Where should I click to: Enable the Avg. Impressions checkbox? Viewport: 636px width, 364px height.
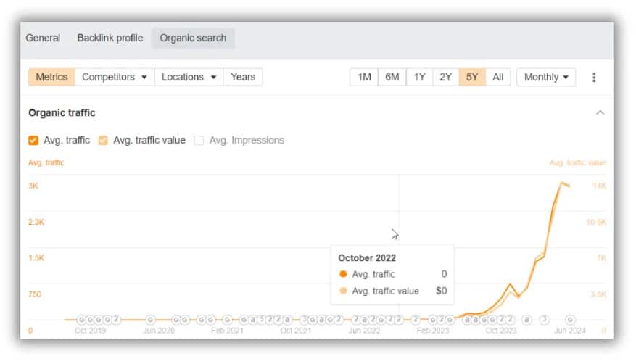pos(199,140)
